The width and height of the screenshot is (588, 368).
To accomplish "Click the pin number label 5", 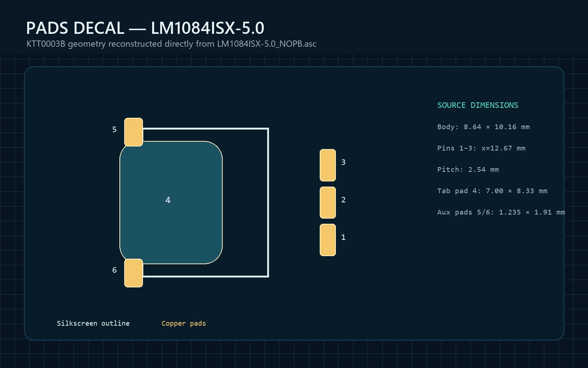I will point(114,130).
